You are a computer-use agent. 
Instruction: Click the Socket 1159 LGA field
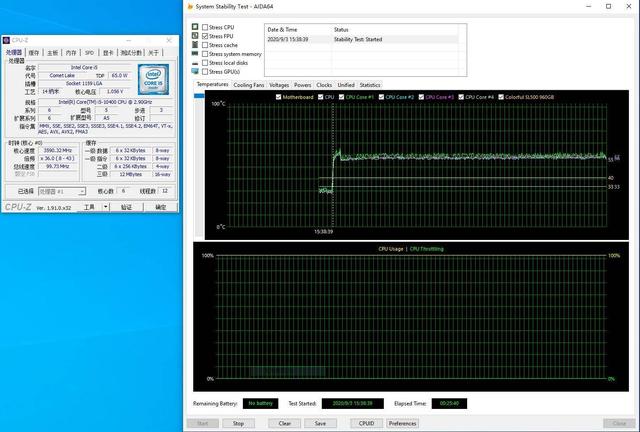tap(84, 83)
